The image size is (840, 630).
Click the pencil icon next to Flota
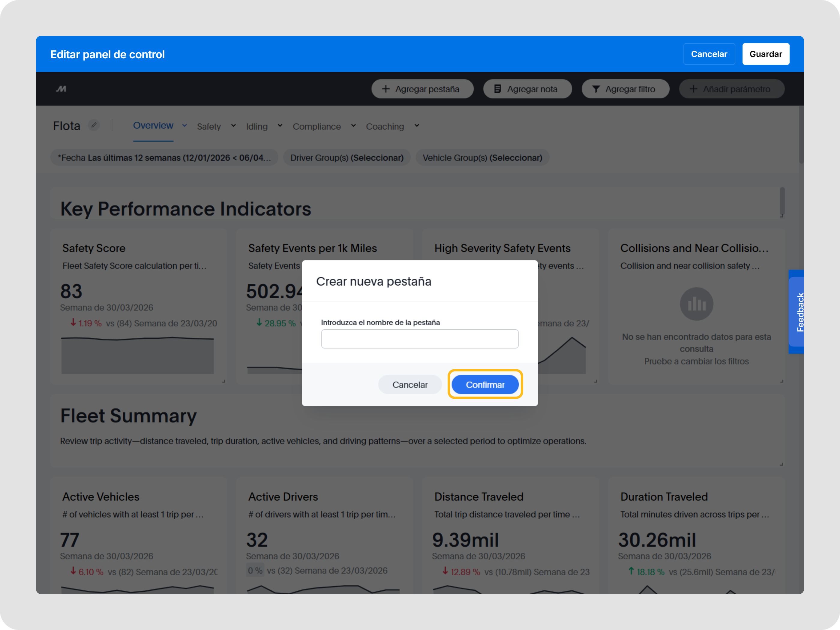(x=94, y=125)
